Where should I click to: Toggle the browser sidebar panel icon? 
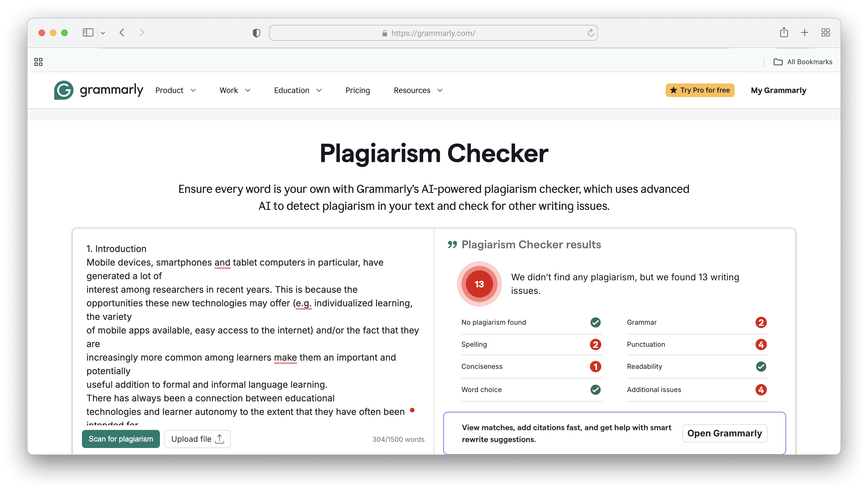(88, 33)
